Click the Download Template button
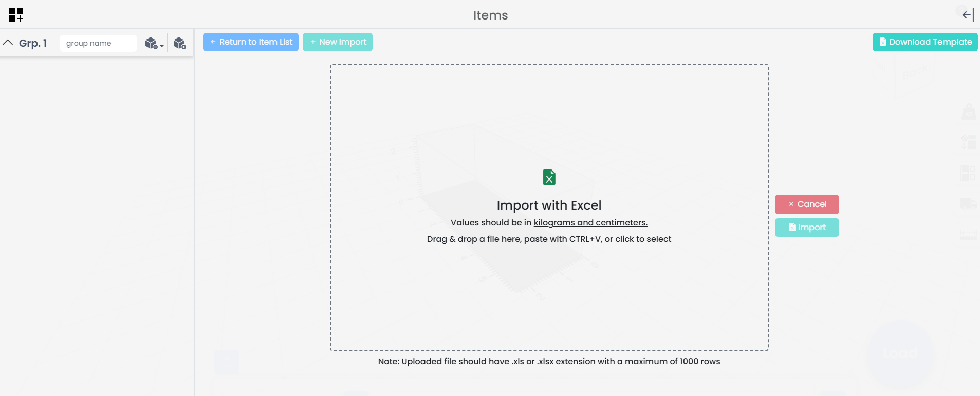The image size is (980, 396). 925,42
